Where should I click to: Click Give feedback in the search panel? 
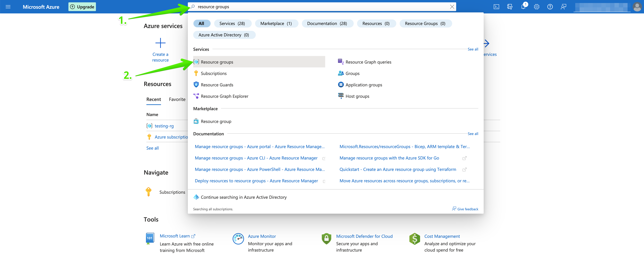click(x=465, y=209)
